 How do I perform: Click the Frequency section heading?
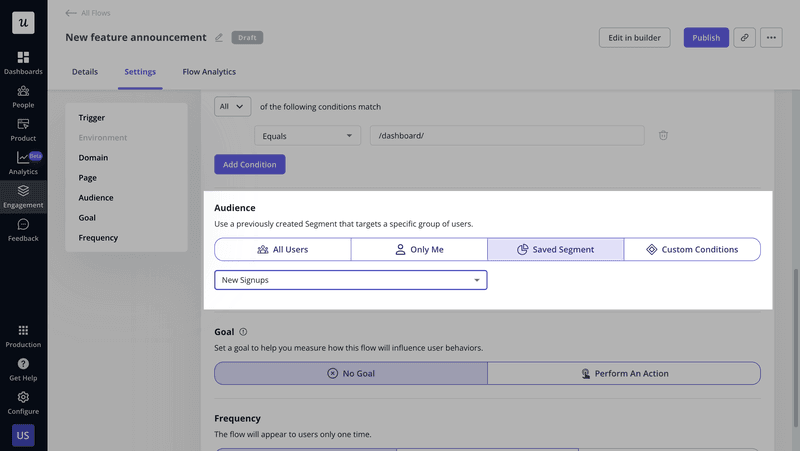coord(237,418)
